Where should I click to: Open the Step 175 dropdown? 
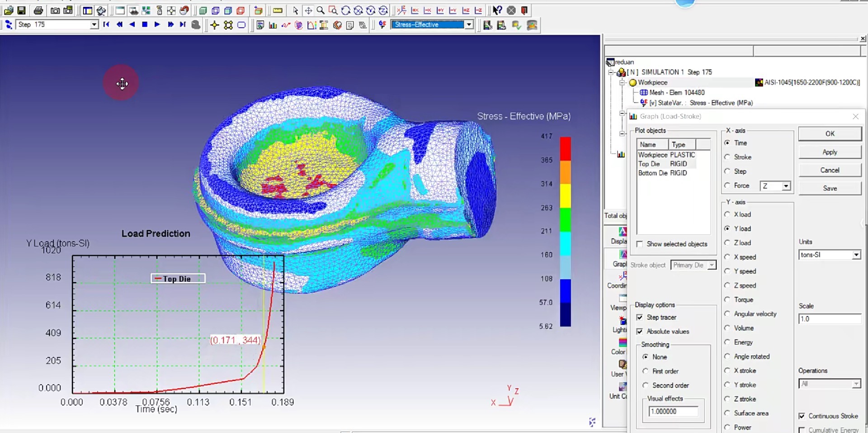click(94, 25)
